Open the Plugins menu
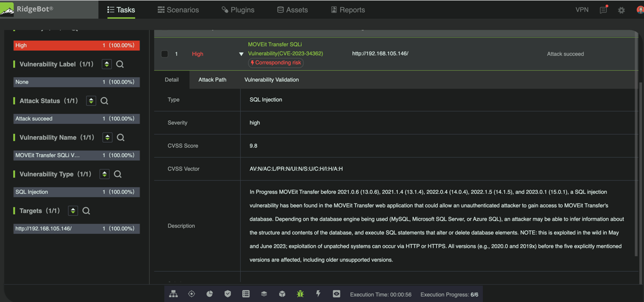The height and width of the screenshot is (302, 644). coord(238,9)
